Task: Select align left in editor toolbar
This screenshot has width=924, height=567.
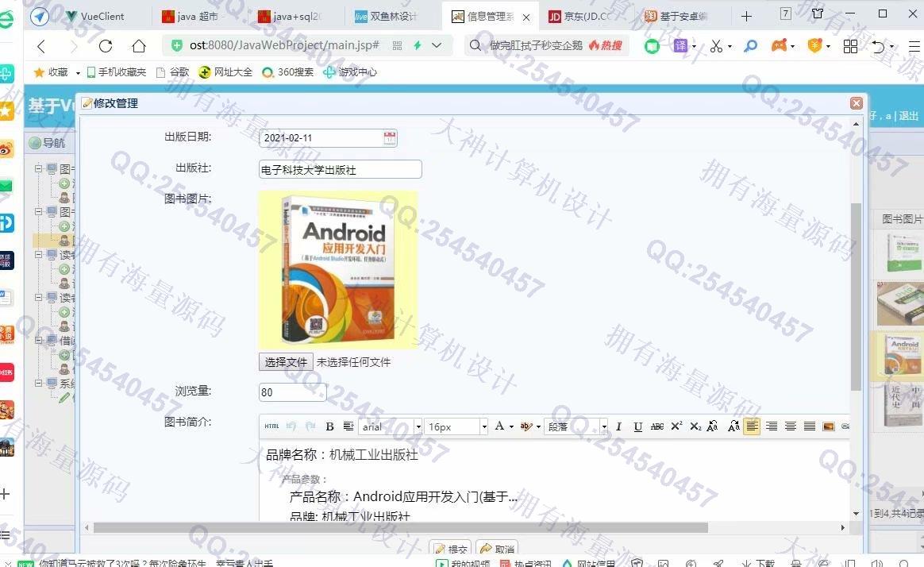Action: [x=752, y=426]
